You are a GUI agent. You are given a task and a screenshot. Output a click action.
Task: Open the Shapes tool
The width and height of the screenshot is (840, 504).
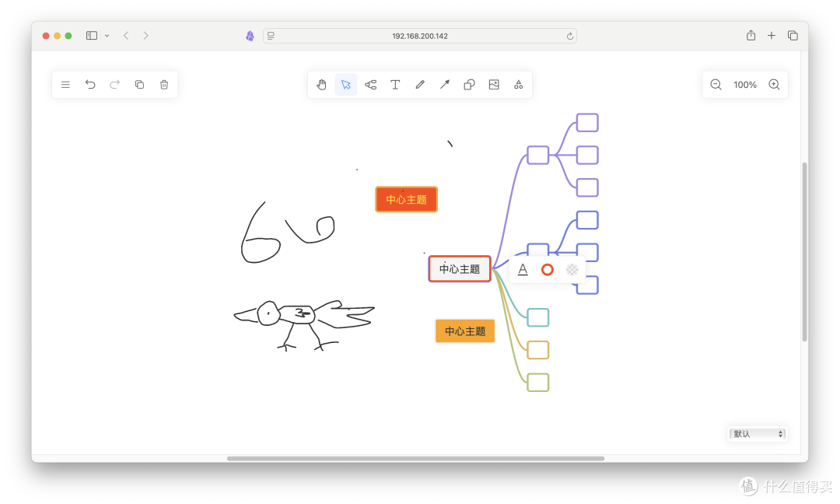point(469,84)
